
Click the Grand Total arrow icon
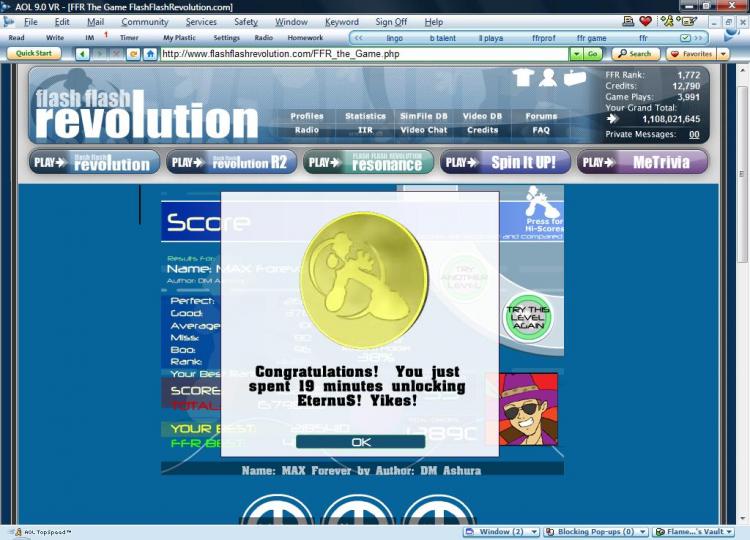coord(612,119)
